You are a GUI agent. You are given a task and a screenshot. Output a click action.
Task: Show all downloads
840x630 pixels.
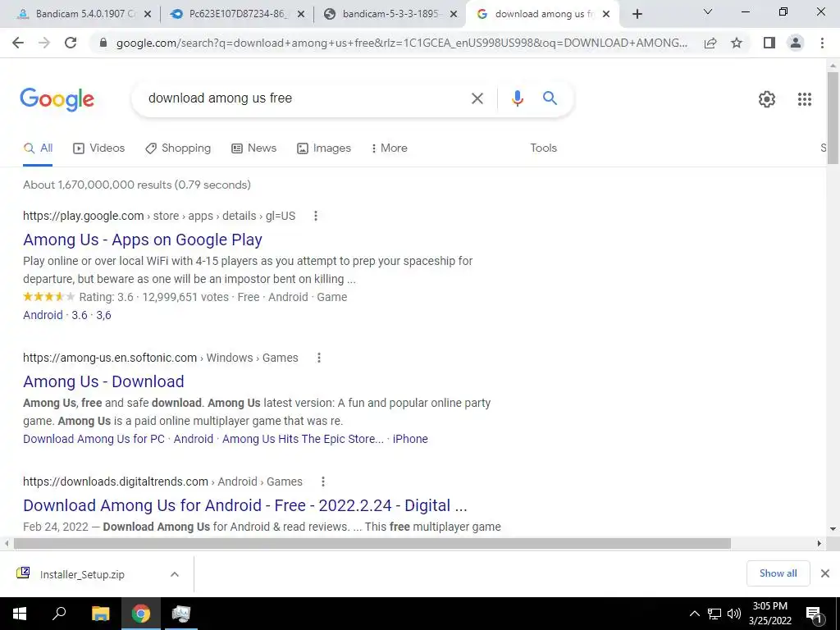coord(778,573)
